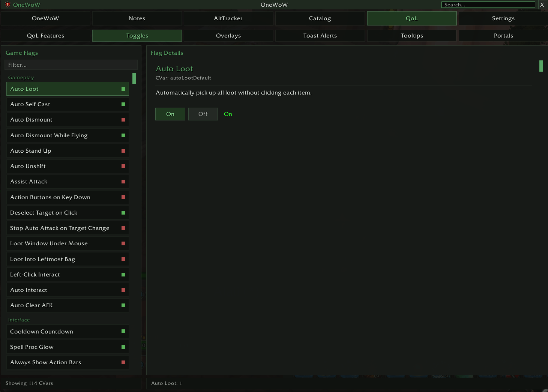
Task: Select the "Auto Loot" flag in the list
Action: point(68,89)
